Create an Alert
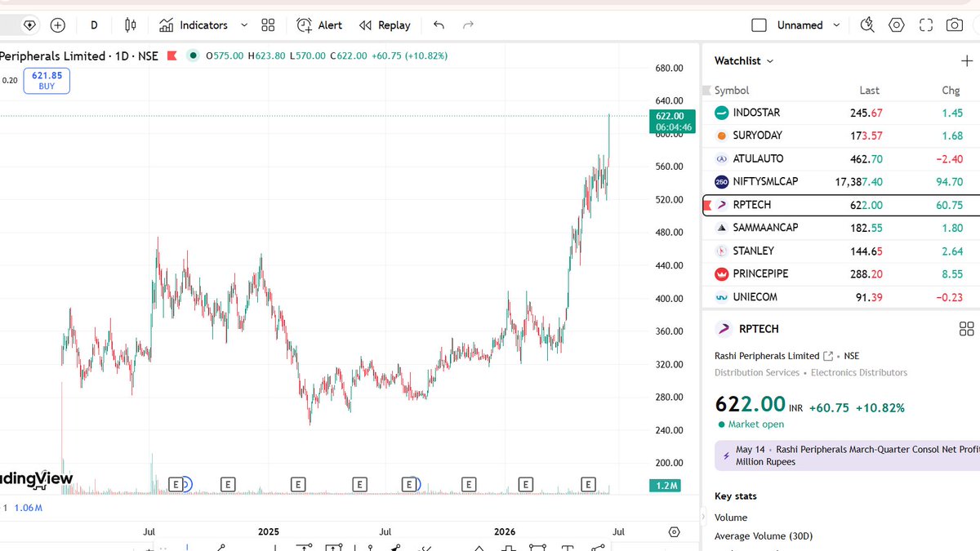Viewport: 980px width, 551px height. (x=319, y=25)
